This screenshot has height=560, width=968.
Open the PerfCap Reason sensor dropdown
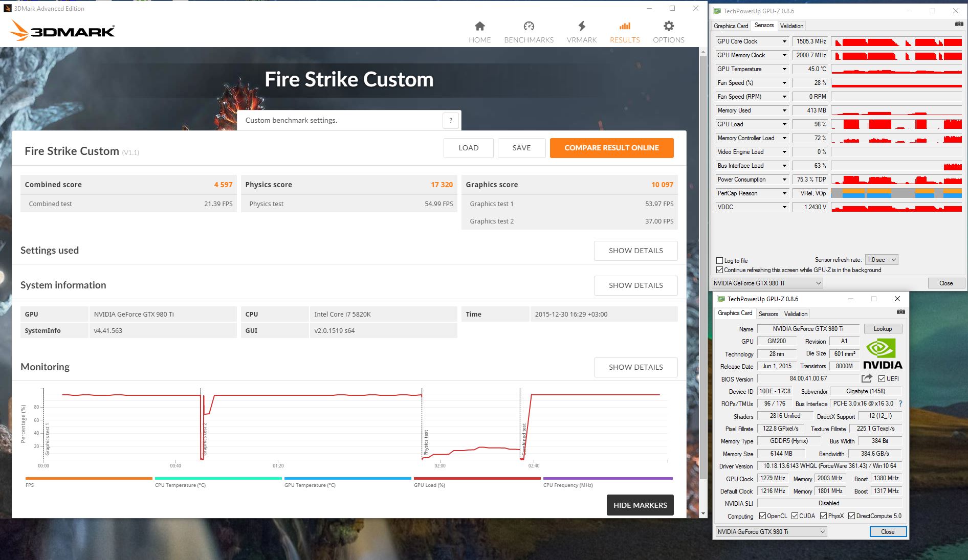click(784, 193)
